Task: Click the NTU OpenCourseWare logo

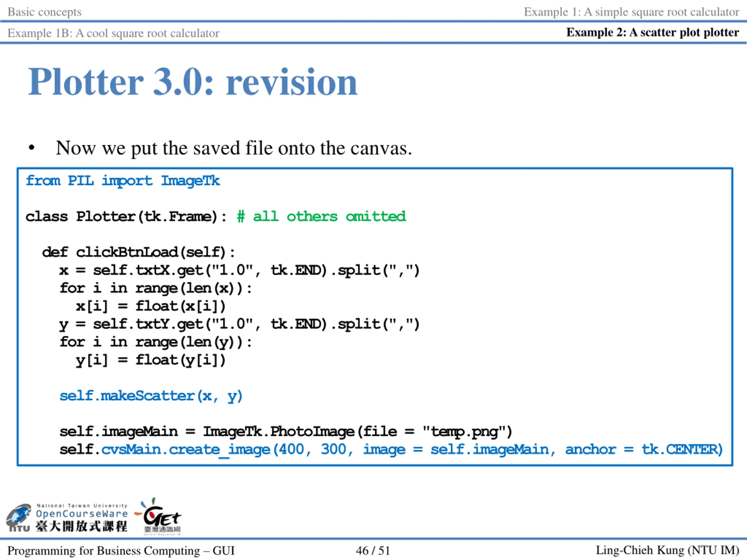Action: click(67, 518)
